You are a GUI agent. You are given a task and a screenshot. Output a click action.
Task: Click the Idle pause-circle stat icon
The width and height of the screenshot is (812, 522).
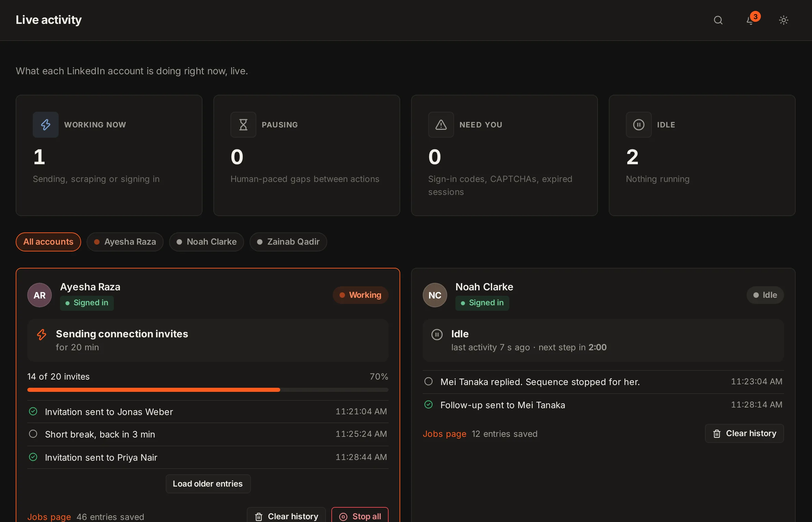click(x=639, y=125)
